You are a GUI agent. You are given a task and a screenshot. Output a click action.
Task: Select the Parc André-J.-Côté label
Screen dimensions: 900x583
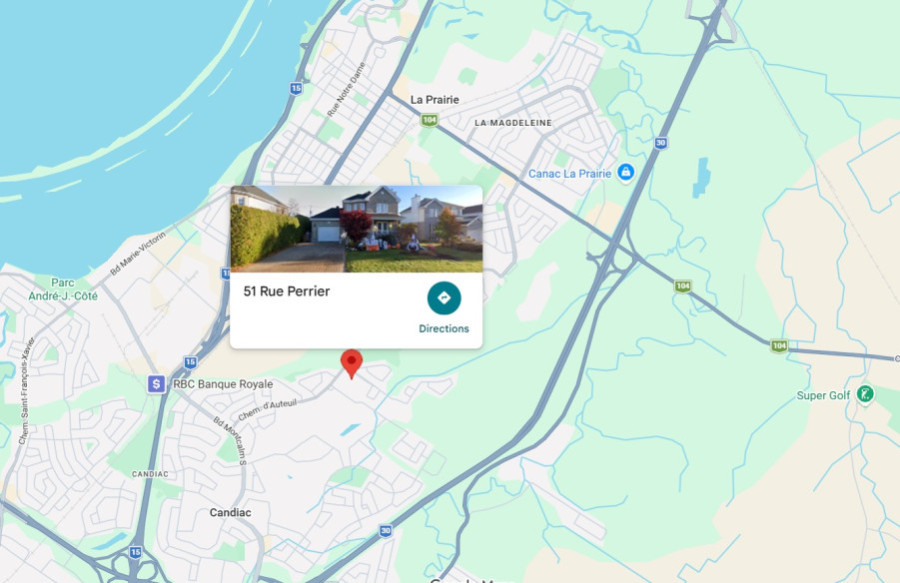point(63,289)
